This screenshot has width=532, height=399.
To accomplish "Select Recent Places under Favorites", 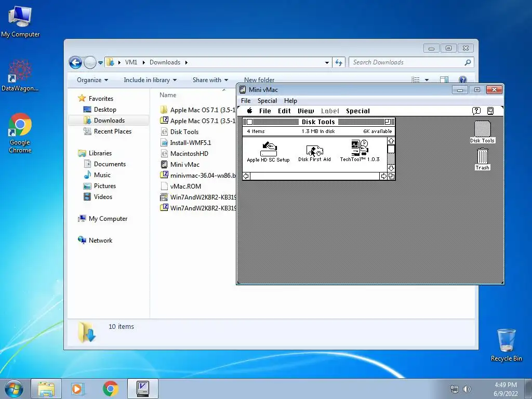I will click(x=112, y=131).
